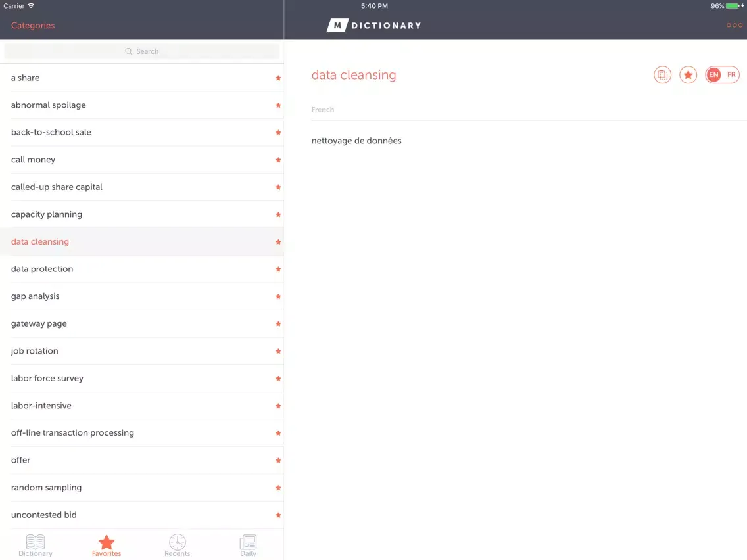Viewport: 747px width, 560px height.
Task: Toggle star for 'capacity planning'
Action: (x=278, y=214)
